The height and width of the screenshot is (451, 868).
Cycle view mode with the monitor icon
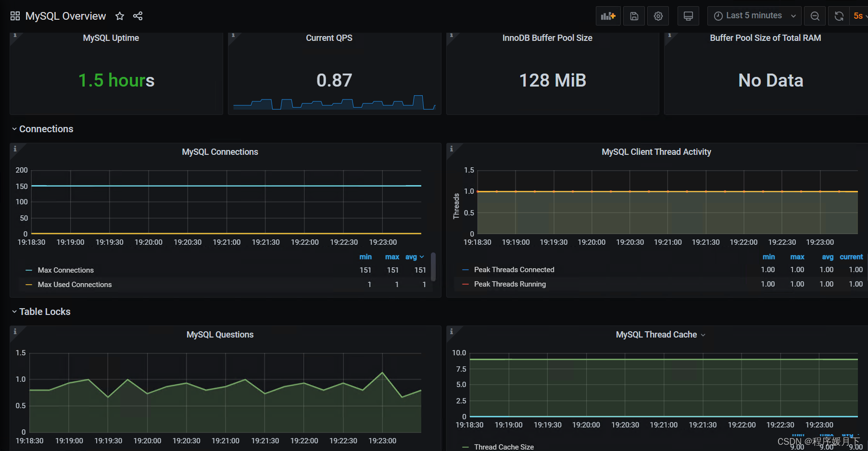pyautogui.click(x=688, y=16)
